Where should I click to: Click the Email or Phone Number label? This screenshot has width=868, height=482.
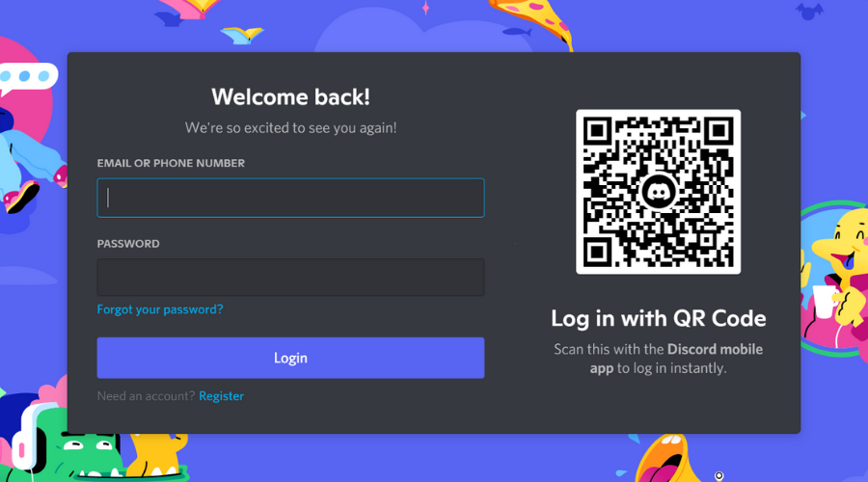171,163
